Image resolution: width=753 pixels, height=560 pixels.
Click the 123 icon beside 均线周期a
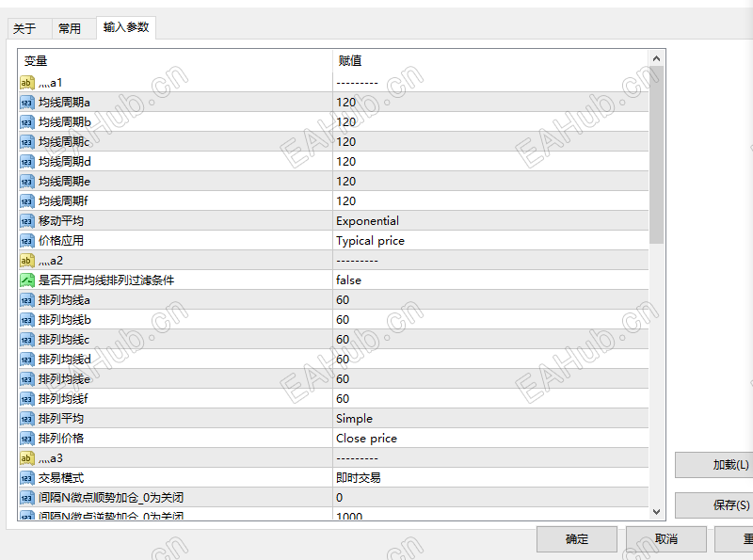click(25, 102)
